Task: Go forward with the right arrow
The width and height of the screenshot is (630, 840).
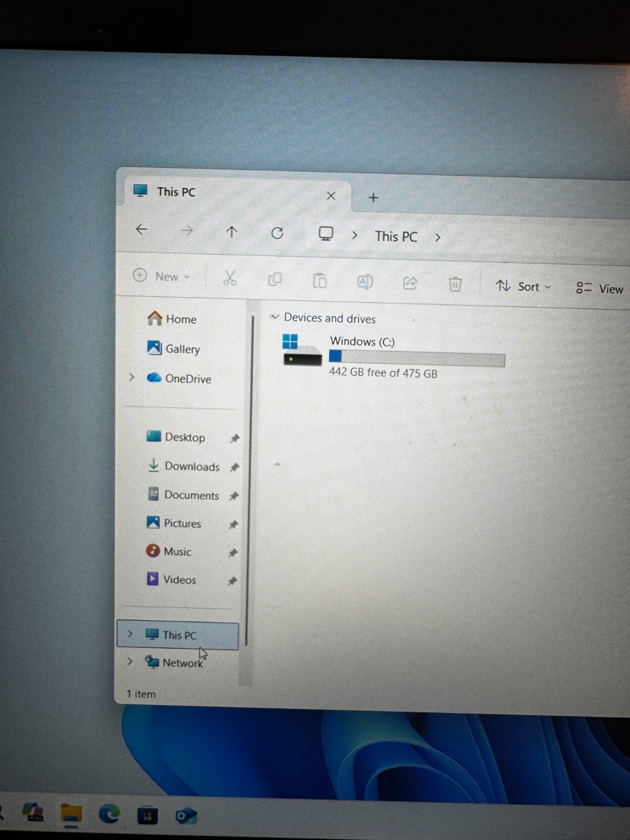Action: click(x=187, y=230)
